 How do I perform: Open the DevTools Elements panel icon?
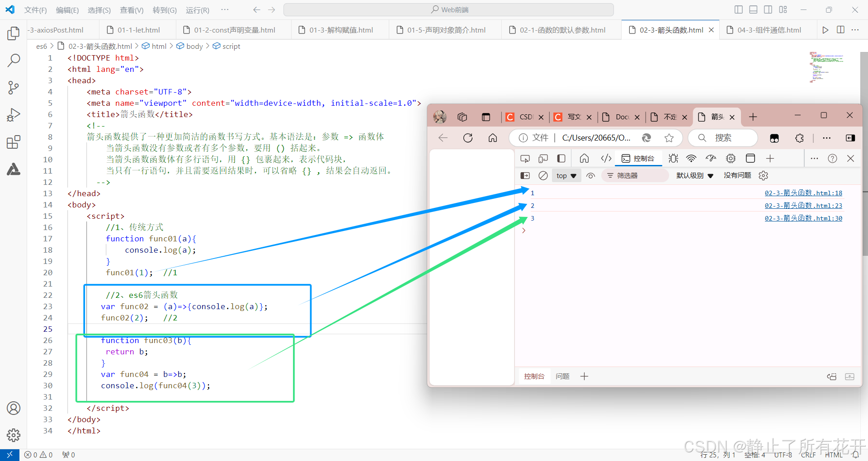coord(606,158)
